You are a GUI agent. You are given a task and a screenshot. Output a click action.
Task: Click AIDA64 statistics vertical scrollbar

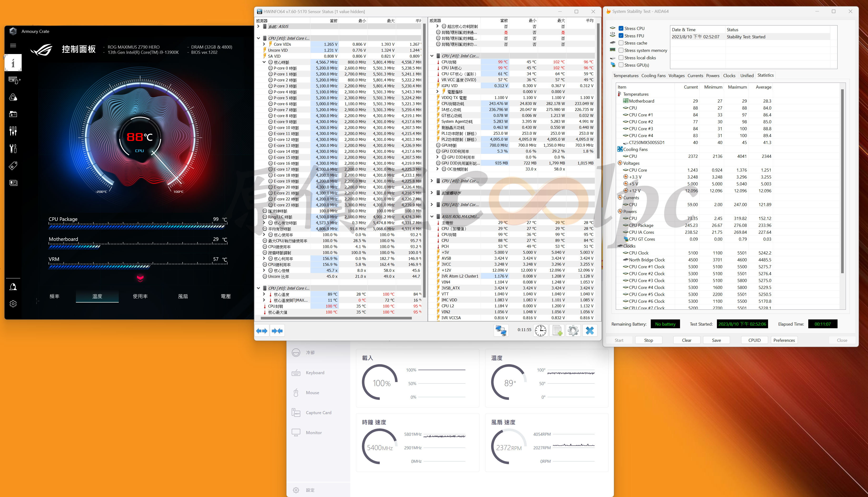(x=842, y=181)
